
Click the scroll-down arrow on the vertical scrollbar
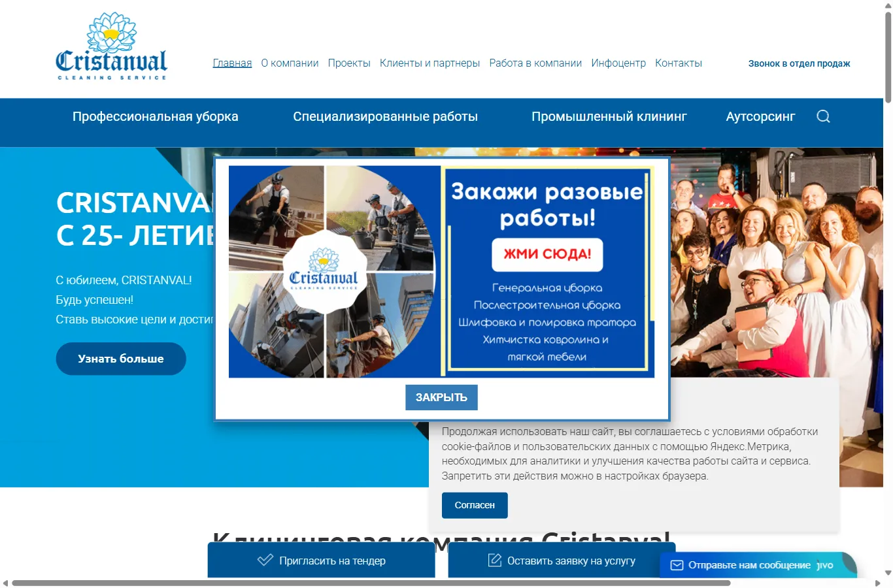click(888, 573)
